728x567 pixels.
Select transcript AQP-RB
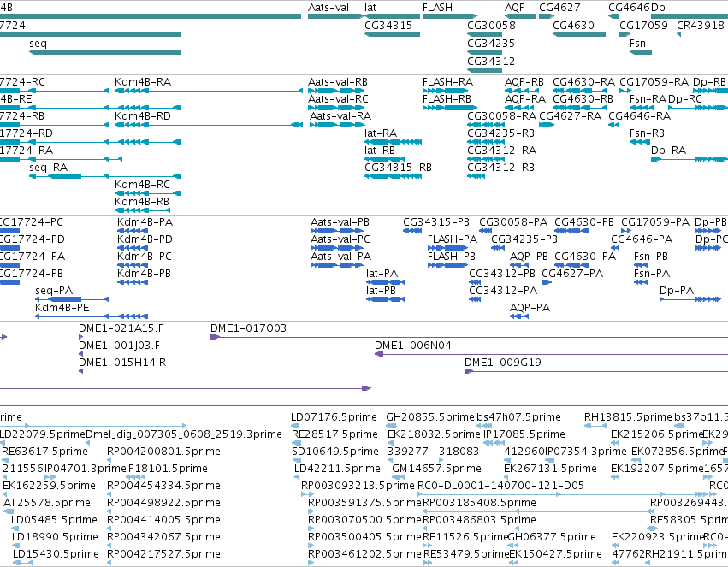pos(520,91)
